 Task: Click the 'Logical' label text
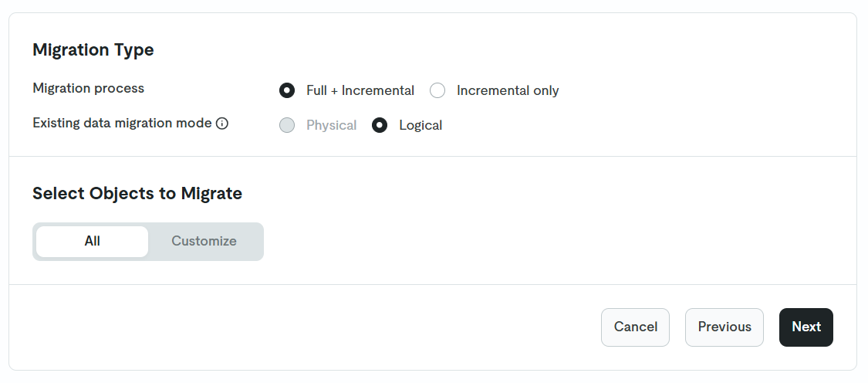point(420,125)
